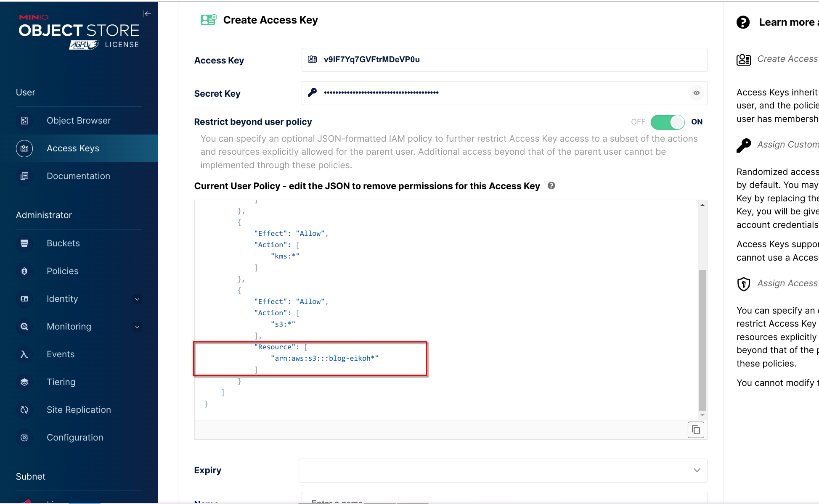This screenshot has width=819, height=504.
Task: Open Access Keys menu item
Action: pos(73,148)
